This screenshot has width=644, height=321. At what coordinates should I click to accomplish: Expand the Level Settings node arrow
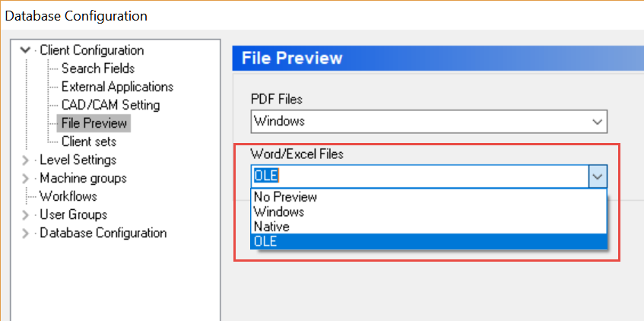pos(25,160)
